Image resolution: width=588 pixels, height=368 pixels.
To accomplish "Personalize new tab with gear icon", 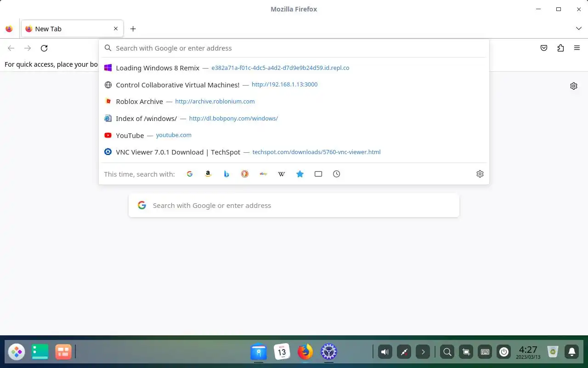I will click(574, 86).
